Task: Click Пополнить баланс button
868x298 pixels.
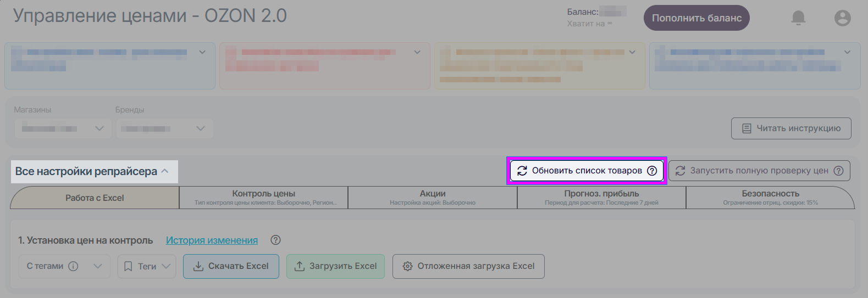Action: pos(696,18)
